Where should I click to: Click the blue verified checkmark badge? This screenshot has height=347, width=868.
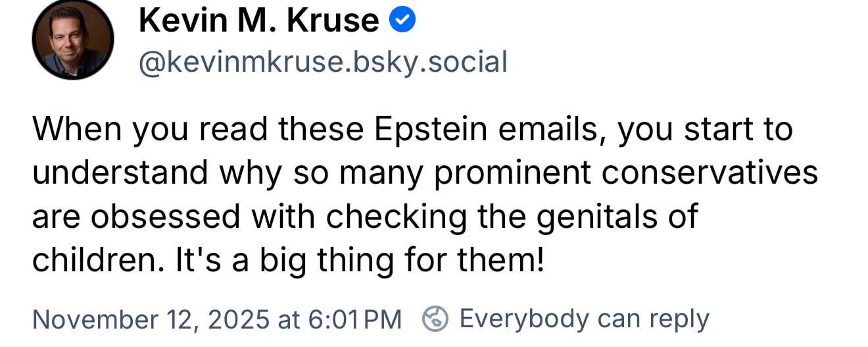point(402,21)
